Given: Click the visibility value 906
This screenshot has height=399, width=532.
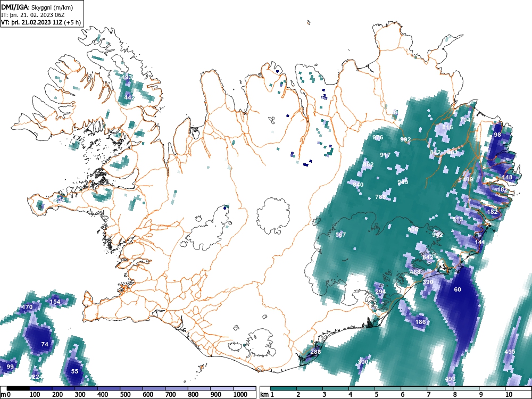Looking at the screenshot, I should pos(413,229).
